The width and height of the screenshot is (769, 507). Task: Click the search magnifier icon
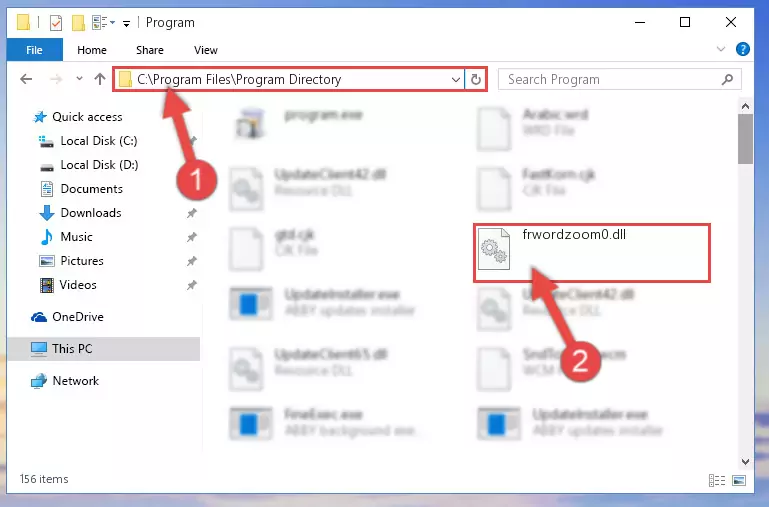tap(727, 79)
